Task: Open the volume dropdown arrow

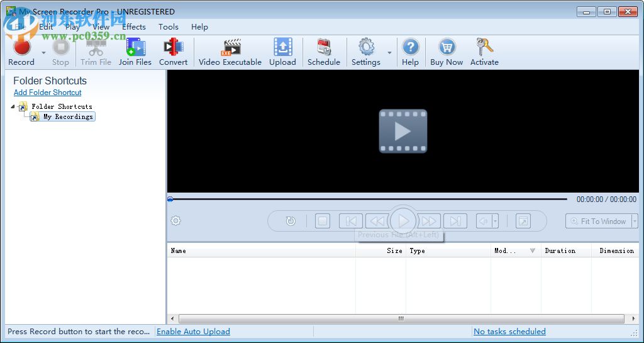Action: click(x=496, y=221)
